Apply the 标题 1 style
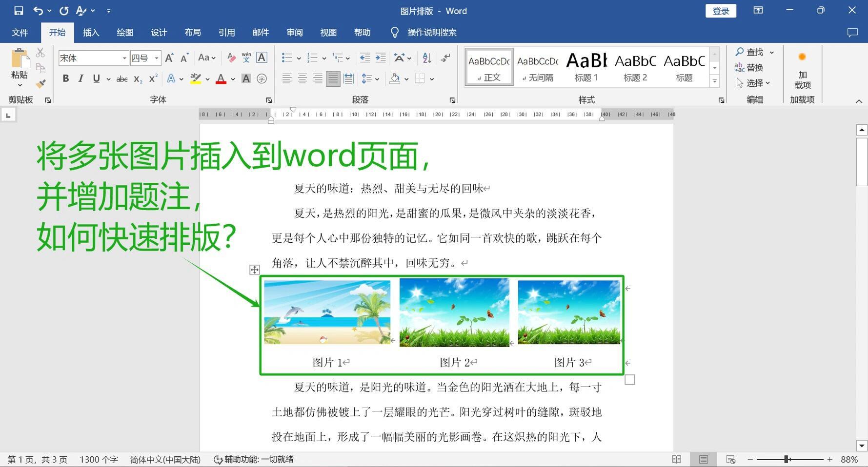 pos(586,67)
